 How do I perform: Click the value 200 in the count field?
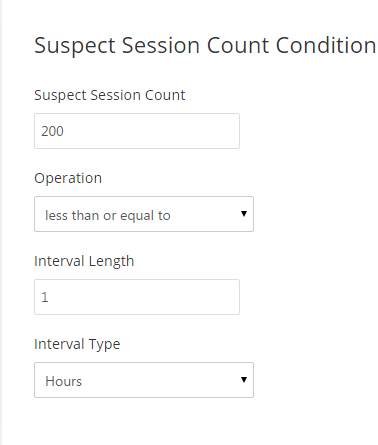tap(52, 131)
